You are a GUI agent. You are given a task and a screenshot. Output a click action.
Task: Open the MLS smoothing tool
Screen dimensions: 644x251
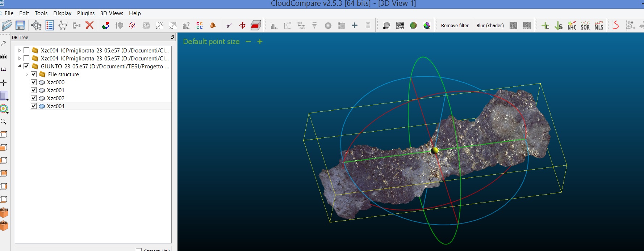(599, 26)
